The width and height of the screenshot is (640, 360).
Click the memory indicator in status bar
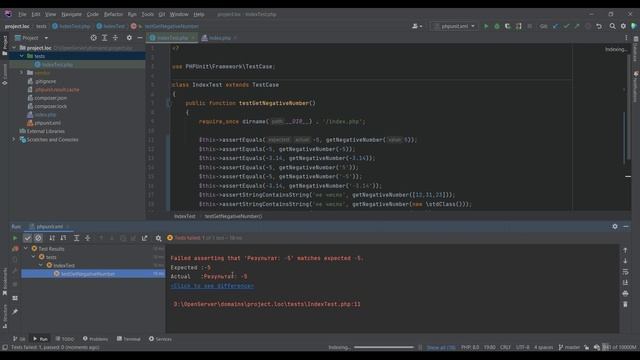click(x=619, y=347)
